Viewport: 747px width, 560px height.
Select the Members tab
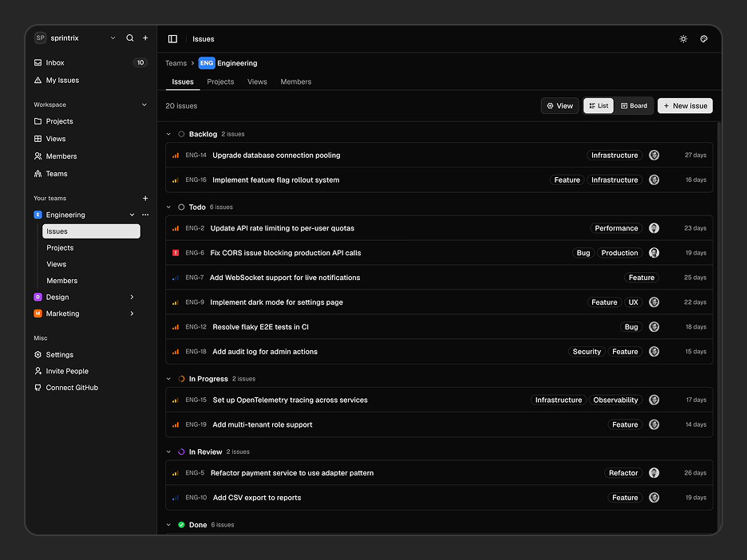click(296, 82)
